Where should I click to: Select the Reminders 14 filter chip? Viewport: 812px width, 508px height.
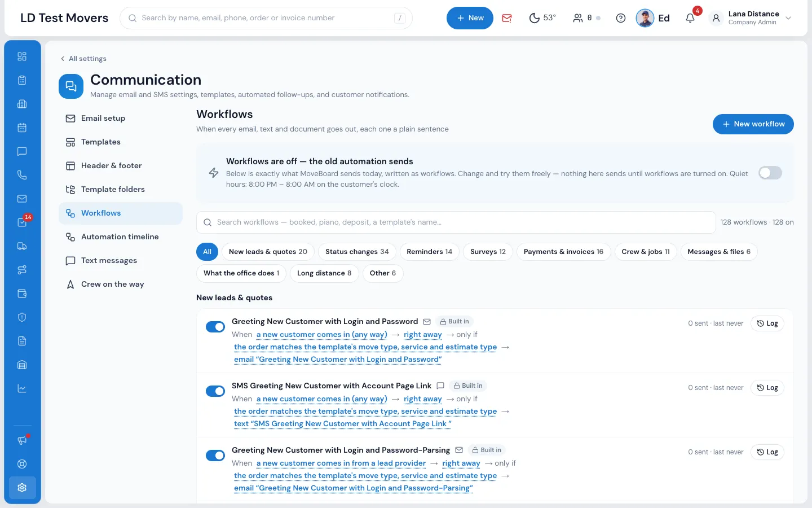pyautogui.click(x=429, y=252)
